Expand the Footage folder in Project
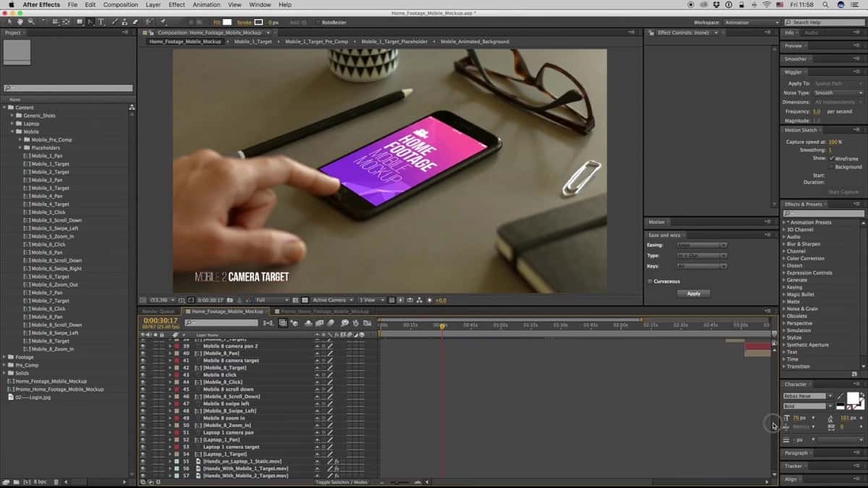868x488 pixels. click(5, 357)
